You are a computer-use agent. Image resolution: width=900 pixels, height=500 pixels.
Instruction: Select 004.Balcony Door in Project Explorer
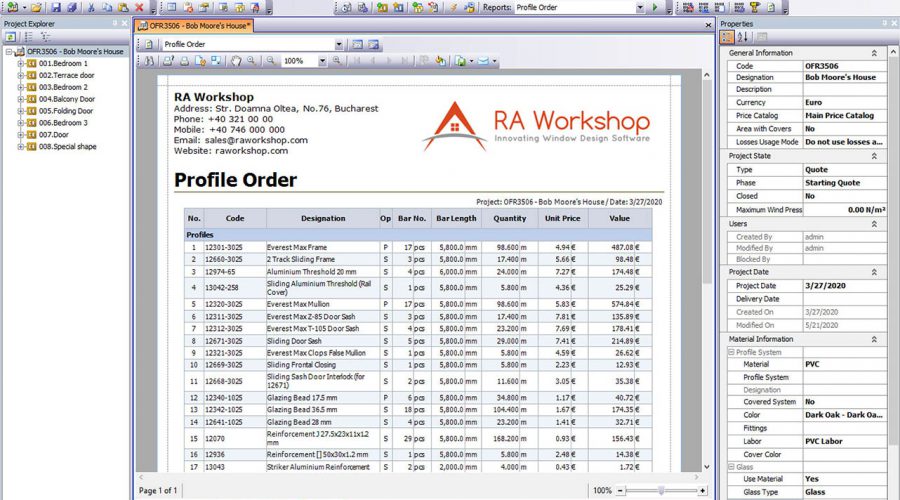67,99
